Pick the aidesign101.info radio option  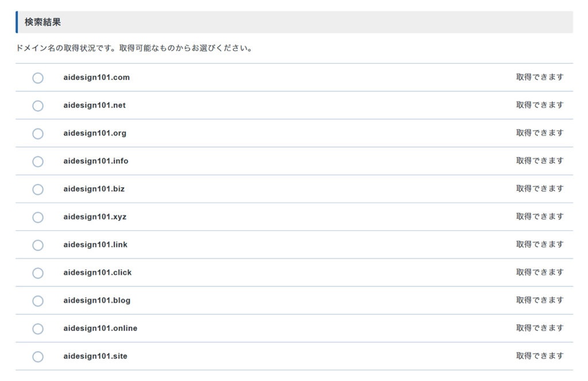click(38, 161)
